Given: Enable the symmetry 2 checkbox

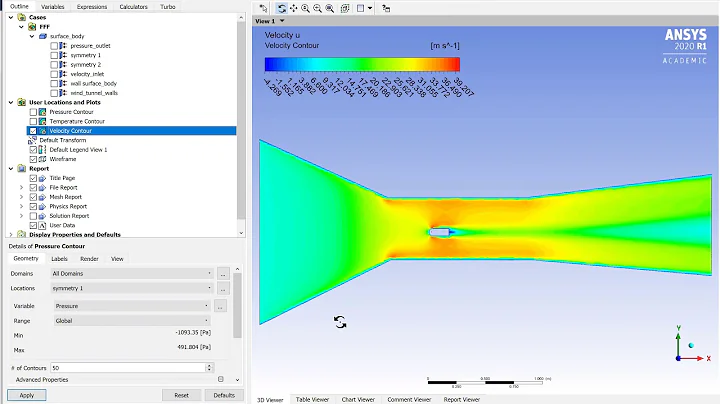Looking at the screenshot, I should 54,65.
